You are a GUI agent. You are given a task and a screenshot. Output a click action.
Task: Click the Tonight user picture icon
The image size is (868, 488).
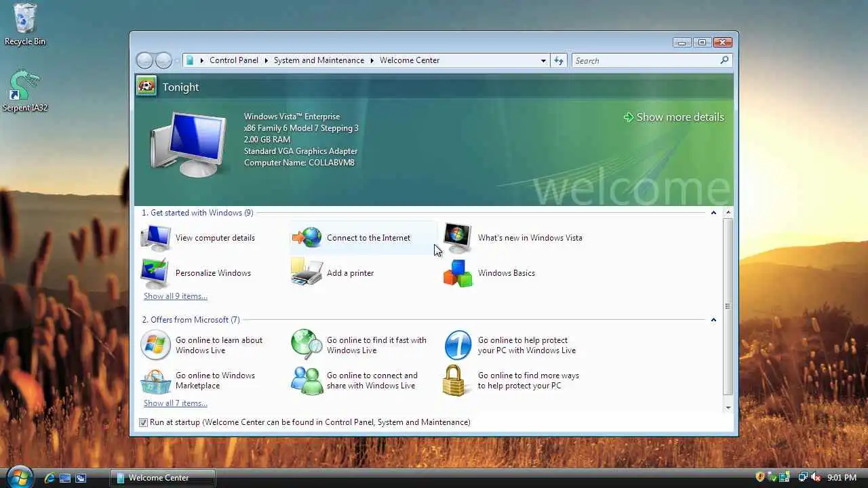[x=146, y=86]
